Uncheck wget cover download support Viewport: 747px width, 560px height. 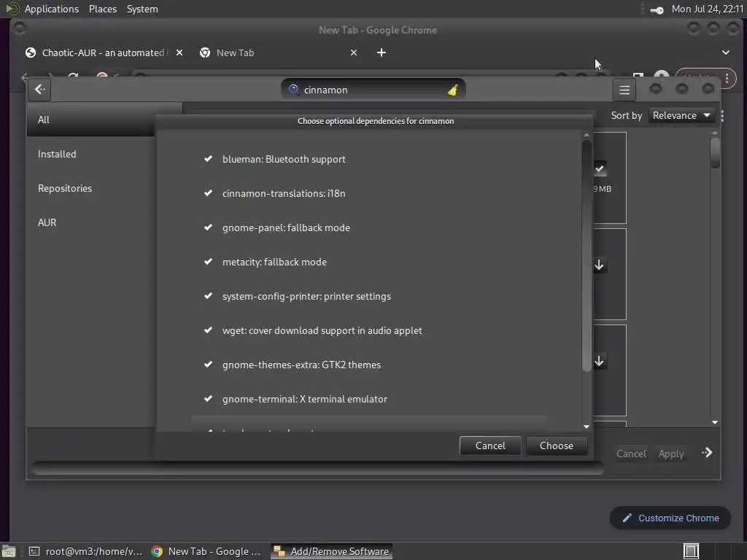click(x=208, y=330)
